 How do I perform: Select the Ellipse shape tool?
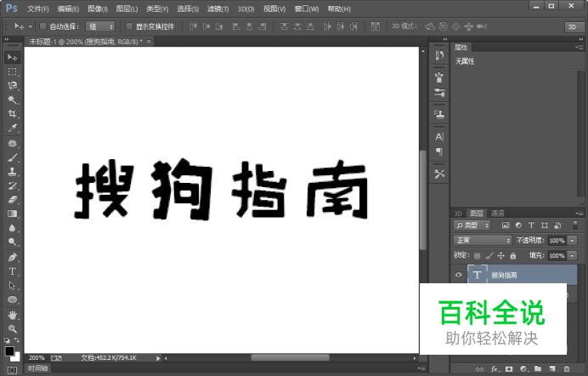click(x=12, y=299)
